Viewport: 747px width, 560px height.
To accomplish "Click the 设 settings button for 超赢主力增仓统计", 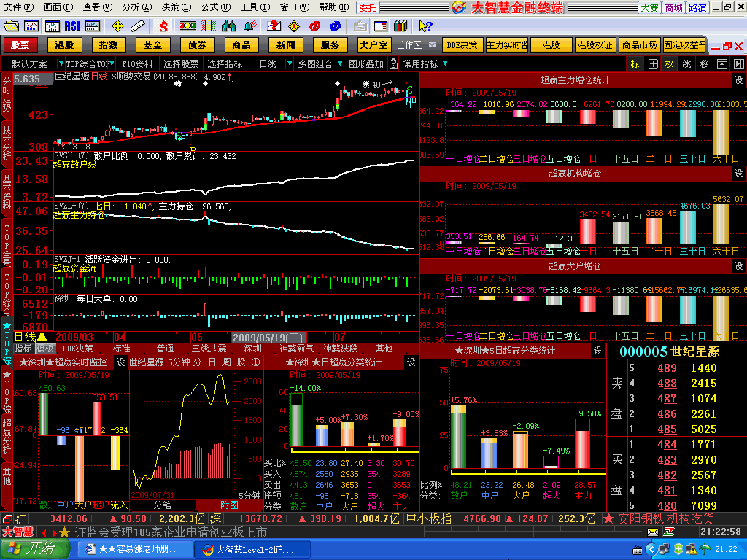I will 738,80.
